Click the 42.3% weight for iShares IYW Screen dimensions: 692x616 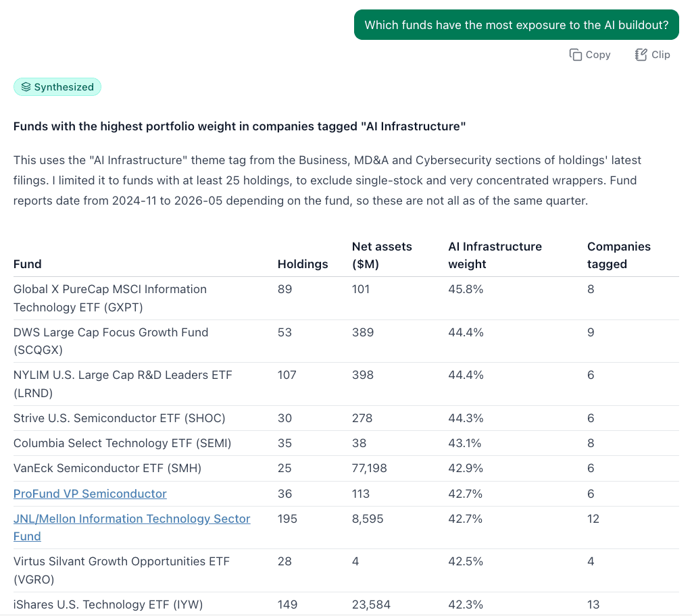pyautogui.click(x=466, y=605)
